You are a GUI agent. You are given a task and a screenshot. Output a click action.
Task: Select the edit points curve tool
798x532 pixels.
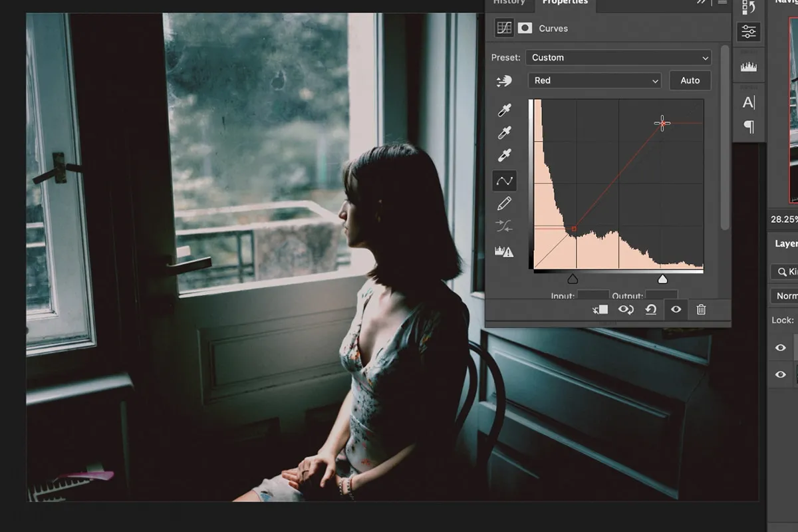[505, 180]
